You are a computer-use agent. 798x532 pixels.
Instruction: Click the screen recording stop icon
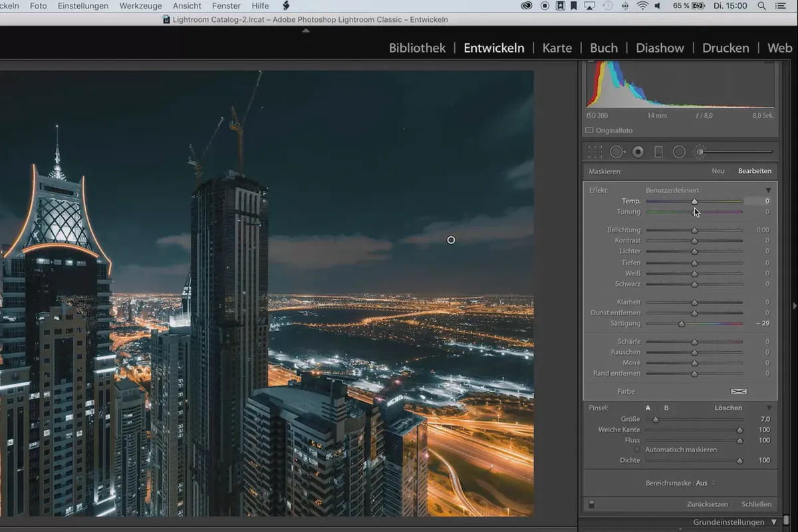[x=545, y=6]
